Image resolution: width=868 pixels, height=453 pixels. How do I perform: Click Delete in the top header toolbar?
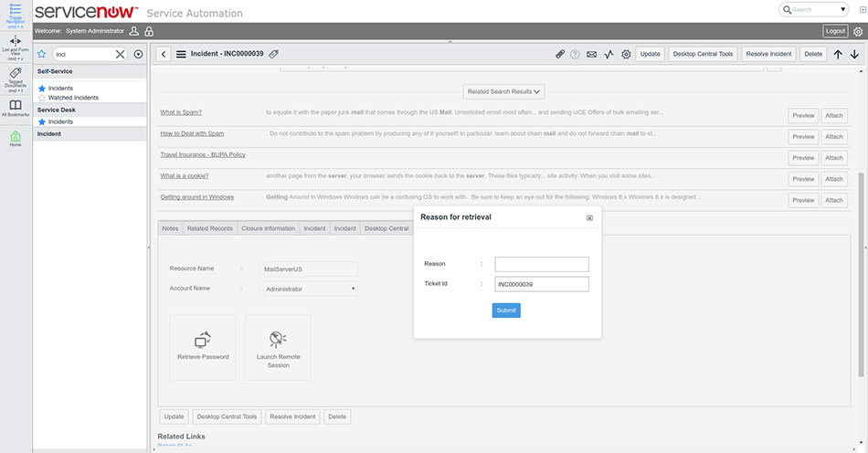813,54
